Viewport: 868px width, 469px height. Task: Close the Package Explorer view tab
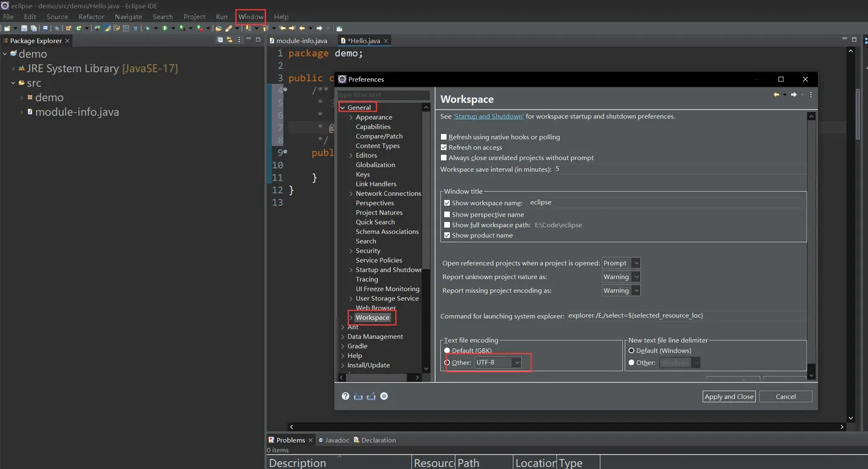[x=68, y=41]
